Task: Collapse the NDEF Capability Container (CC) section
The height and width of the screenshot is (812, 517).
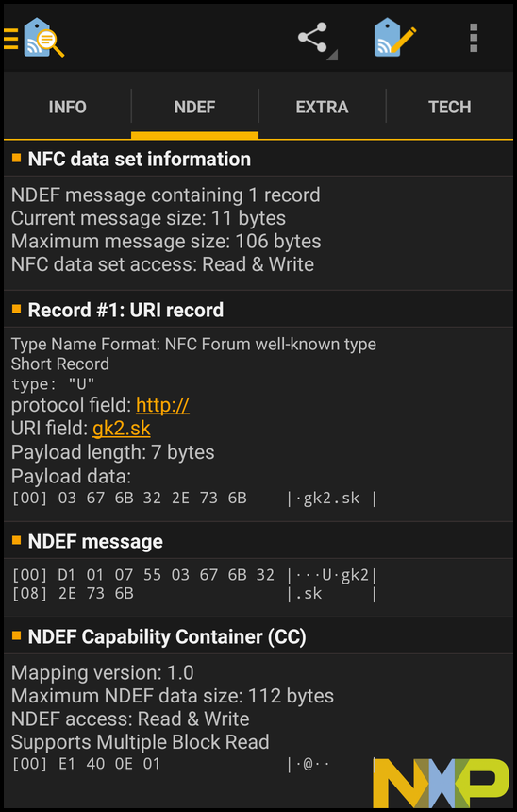Action: coord(258,636)
